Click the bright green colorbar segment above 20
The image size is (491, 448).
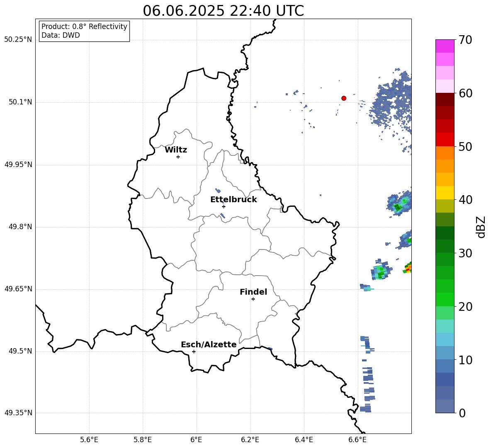point(445,299)
